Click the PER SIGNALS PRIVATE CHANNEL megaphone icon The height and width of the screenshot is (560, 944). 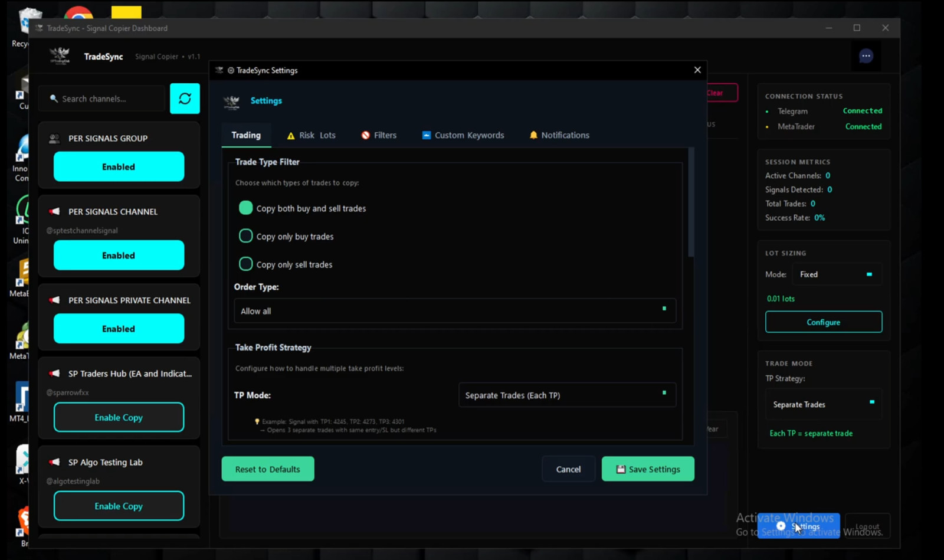[54, 300]
